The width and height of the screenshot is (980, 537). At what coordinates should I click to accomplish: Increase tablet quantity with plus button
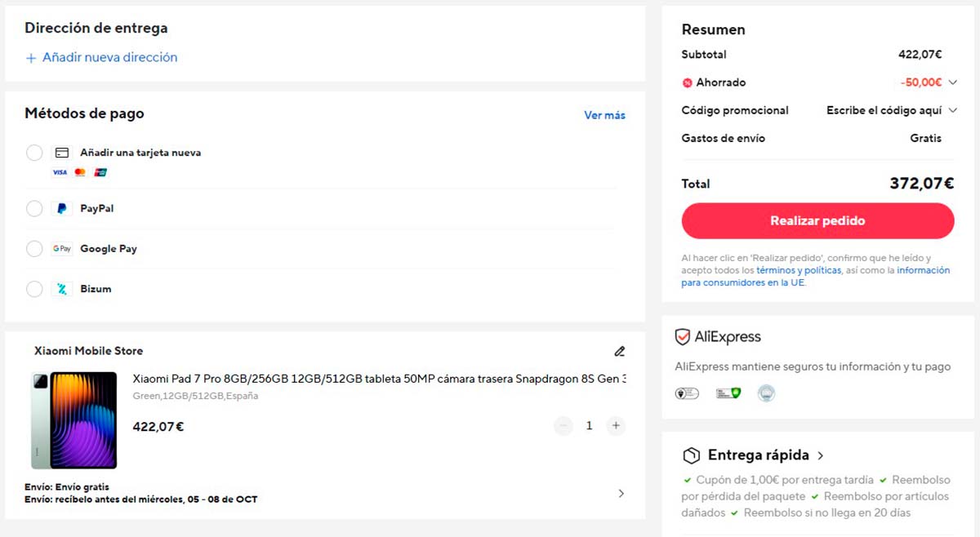tap(616, 426)
